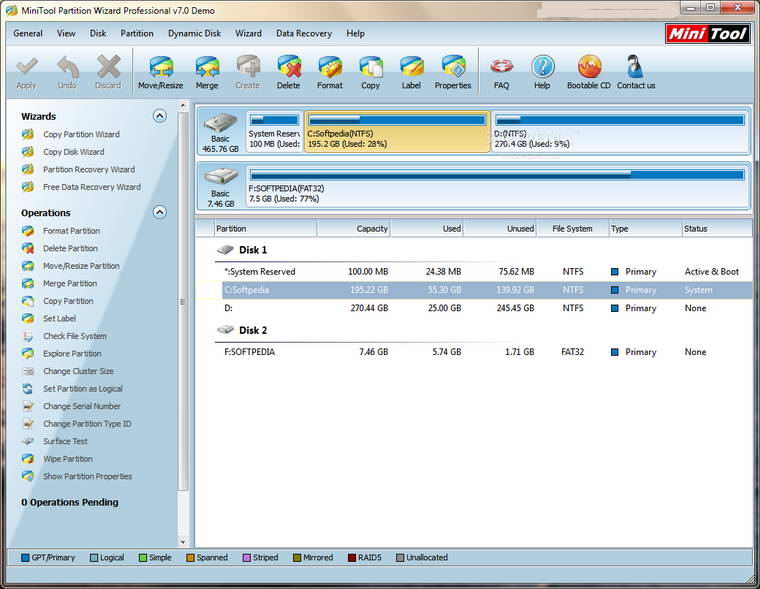Run Check File System operation
Screen dimensions: 760x589
[75, 336]
